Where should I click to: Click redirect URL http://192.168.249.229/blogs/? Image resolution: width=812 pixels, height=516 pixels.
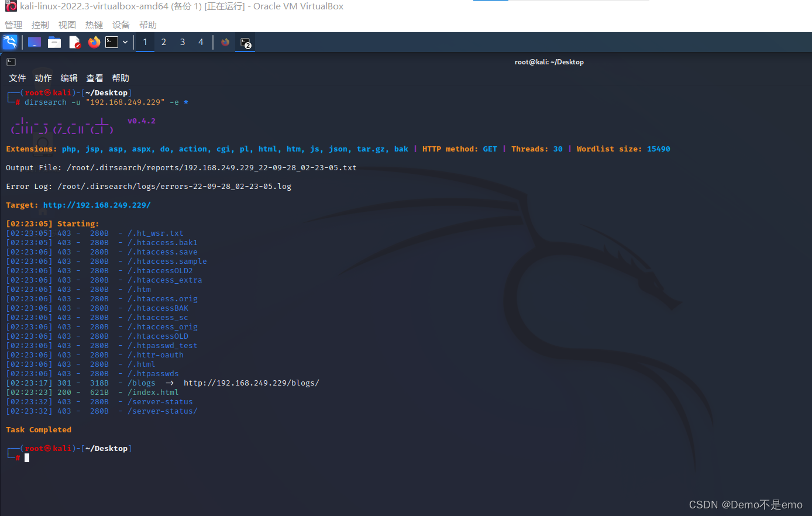[252, 383]
